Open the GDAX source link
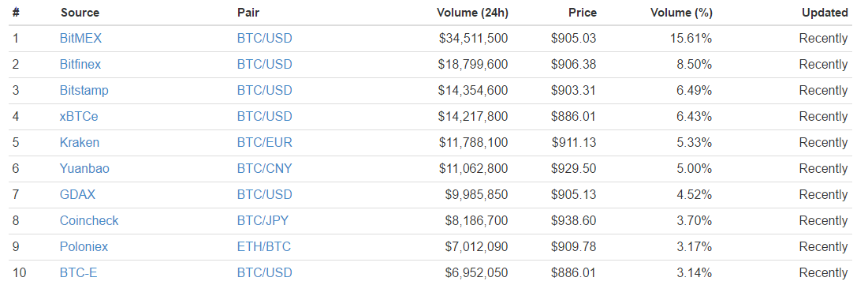The image size is (868, 285). [x=77, y=195]
